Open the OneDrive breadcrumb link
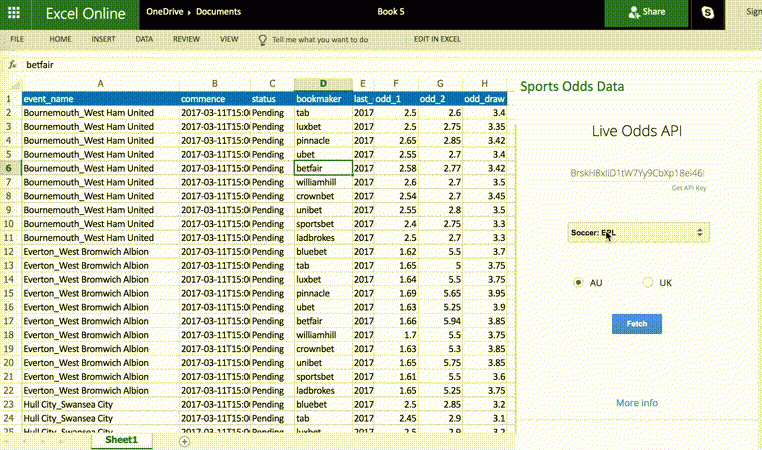The image size is (762, 450). coord(164,13)
